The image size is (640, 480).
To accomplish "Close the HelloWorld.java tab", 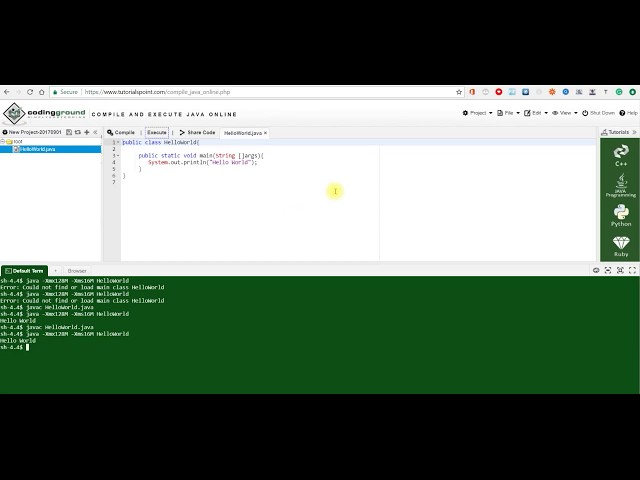I will coord(265,133).
